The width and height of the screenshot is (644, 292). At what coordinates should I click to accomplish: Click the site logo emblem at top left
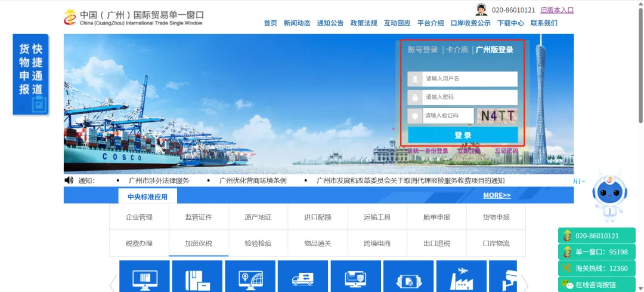(x=70, y=17)
